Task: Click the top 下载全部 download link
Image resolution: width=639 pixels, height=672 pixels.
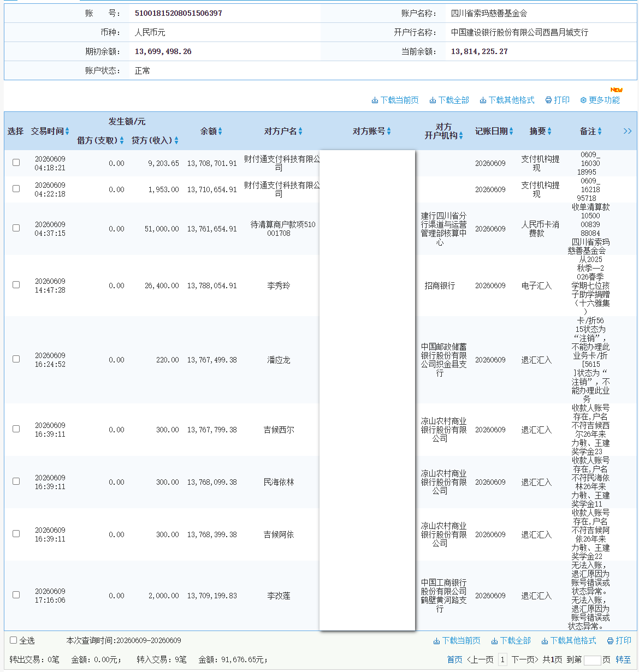Action: [449, 100]
